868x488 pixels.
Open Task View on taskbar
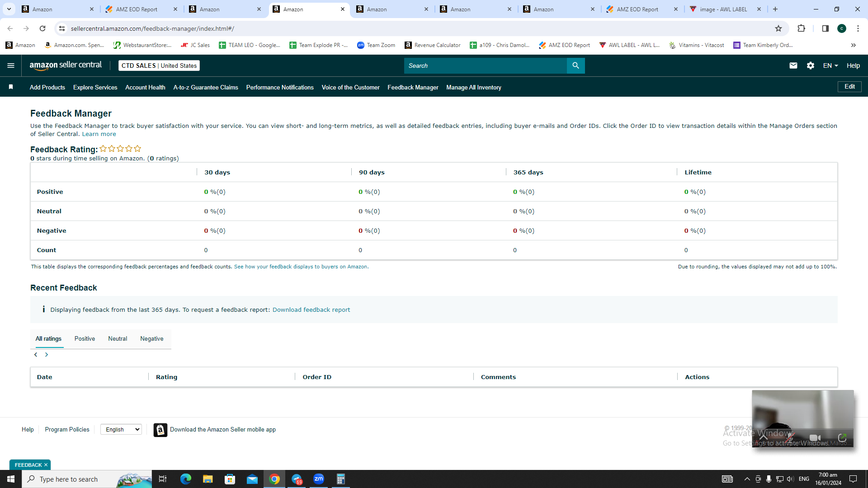(x=163, y=479)
